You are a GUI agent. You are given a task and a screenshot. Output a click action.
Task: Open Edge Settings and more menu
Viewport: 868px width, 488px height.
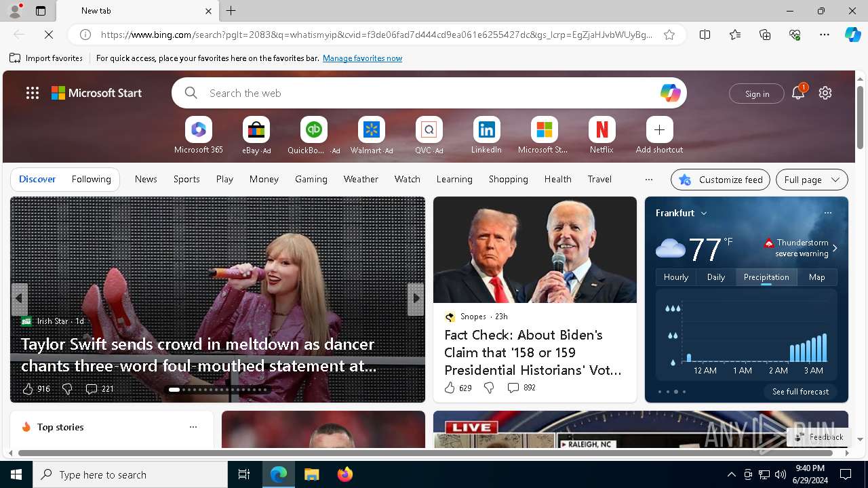[x=825, y=35]
